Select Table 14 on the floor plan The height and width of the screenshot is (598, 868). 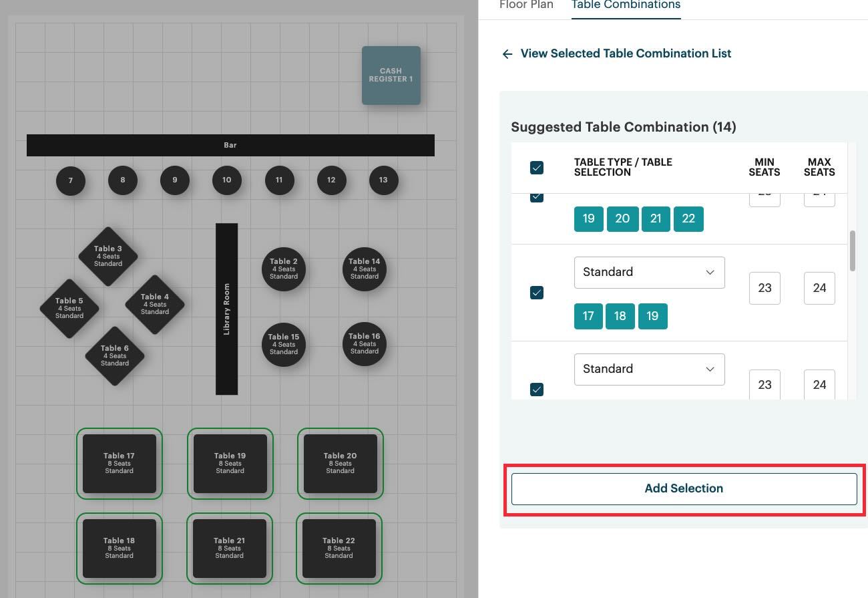364,269
